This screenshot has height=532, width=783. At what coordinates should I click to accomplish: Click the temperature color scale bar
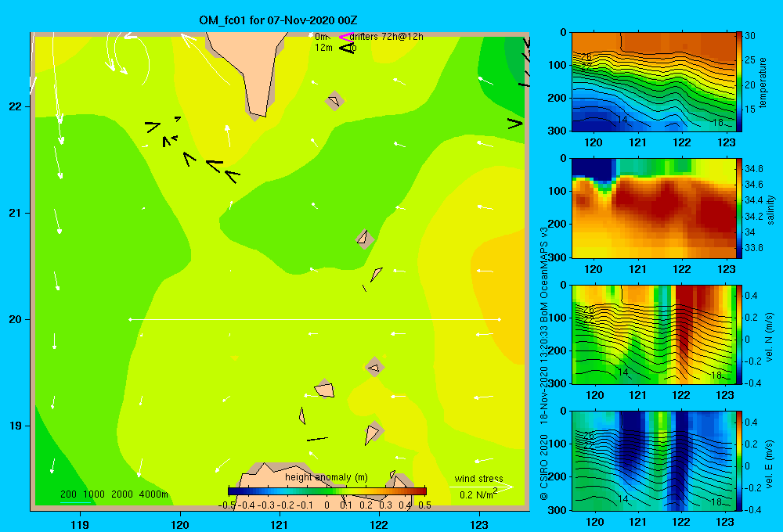(x=738, y=82)
